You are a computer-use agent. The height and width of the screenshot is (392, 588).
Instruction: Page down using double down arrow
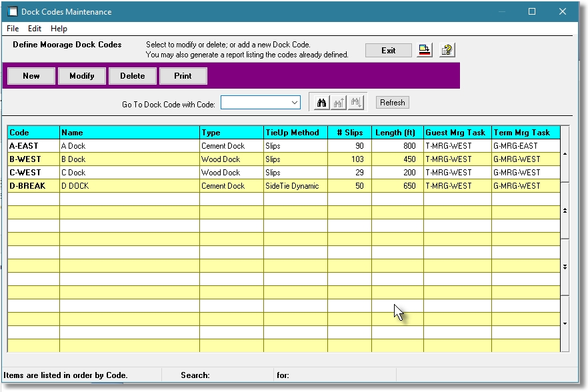[x=565, y=267]
